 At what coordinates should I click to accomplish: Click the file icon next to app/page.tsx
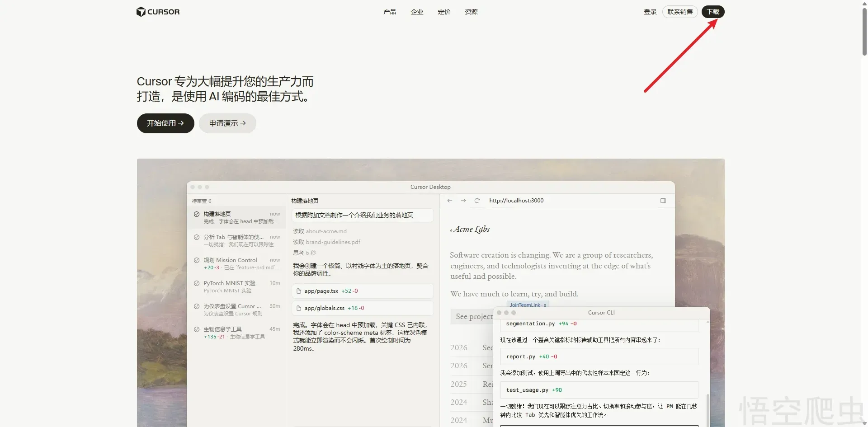click(x=299, y=291)
